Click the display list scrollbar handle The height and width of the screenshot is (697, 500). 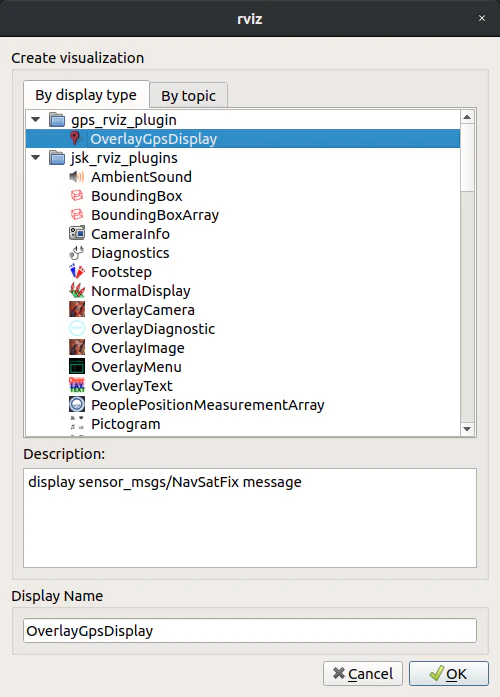click(467, 158)
